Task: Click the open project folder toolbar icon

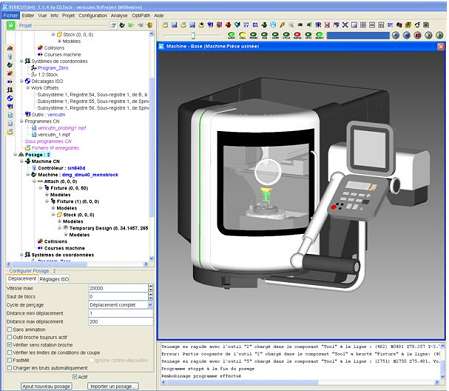Action: [x=165, y=25]
